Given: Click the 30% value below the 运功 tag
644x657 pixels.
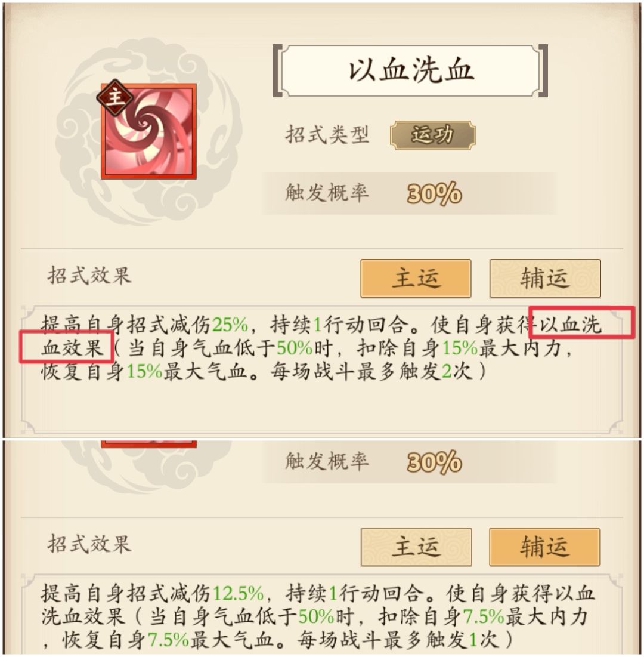Looking at the screenshot, I should pyautogui.click(x=434, y=194).
